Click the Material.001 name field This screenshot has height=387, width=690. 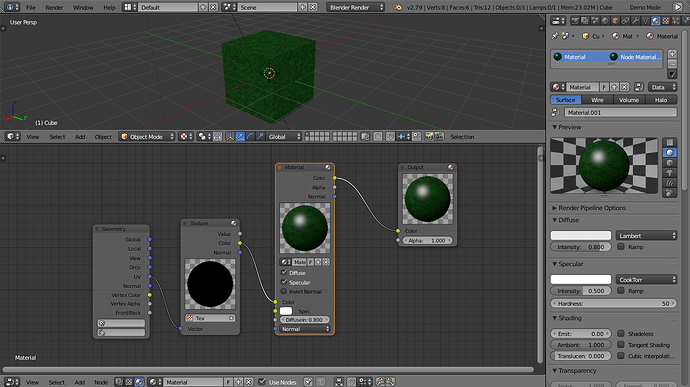coord(620,112)
